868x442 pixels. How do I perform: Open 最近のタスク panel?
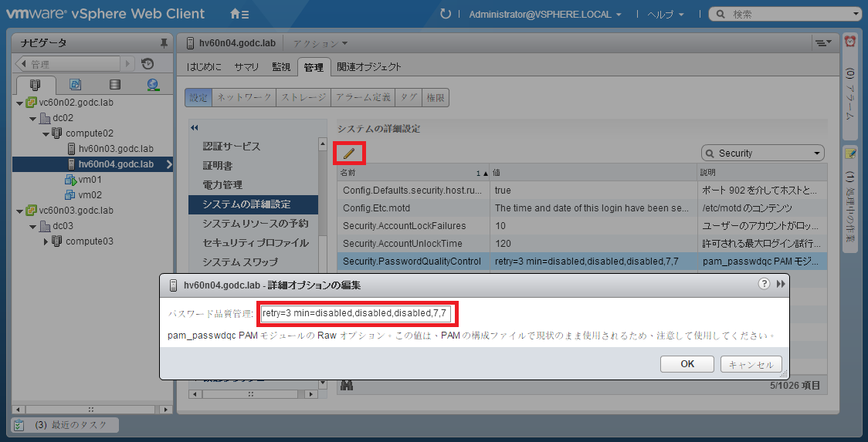point(66,425)
